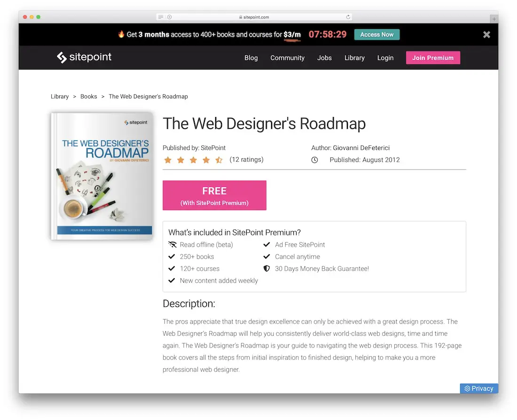This screenshot has width=517, height=420.
Task: Open the Library nav item
Action: tap(354, 58)
